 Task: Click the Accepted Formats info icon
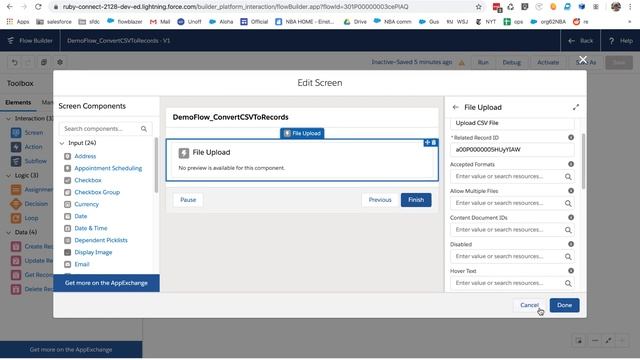pos(571,164)
